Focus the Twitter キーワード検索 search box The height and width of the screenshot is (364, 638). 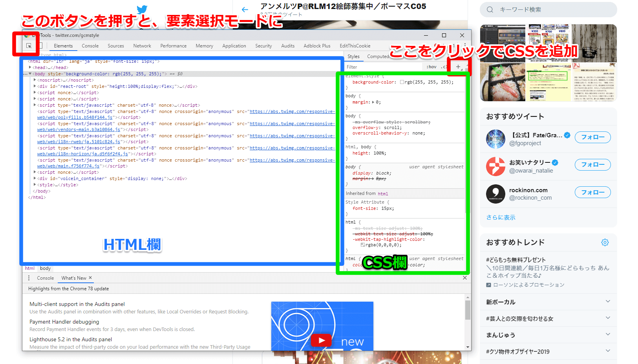548,9
